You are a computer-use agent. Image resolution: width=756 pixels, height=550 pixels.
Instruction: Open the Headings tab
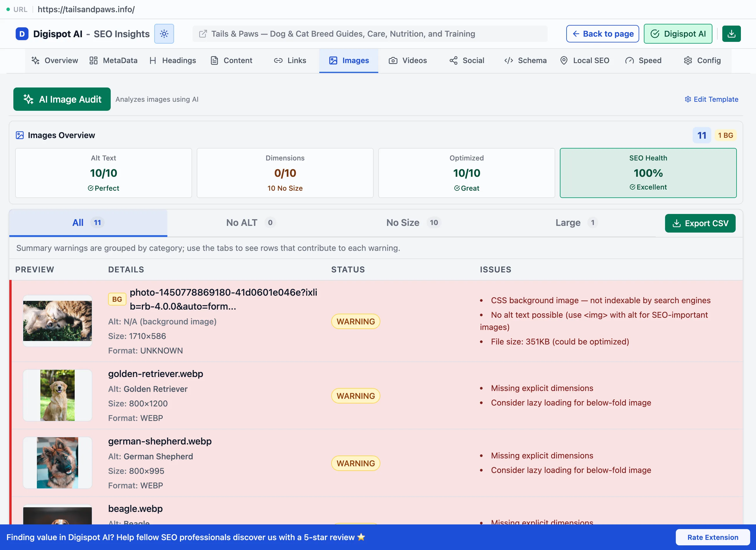coord(173,60)
